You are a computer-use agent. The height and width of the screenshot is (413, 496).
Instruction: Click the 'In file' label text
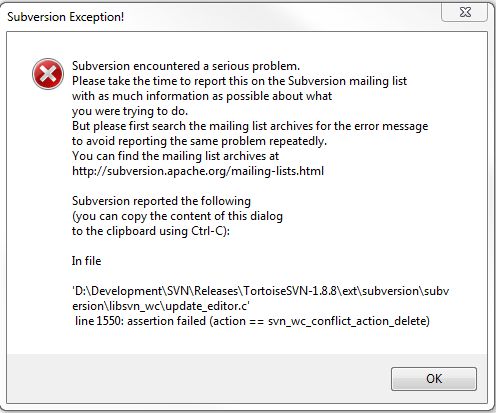click(86, 261)
